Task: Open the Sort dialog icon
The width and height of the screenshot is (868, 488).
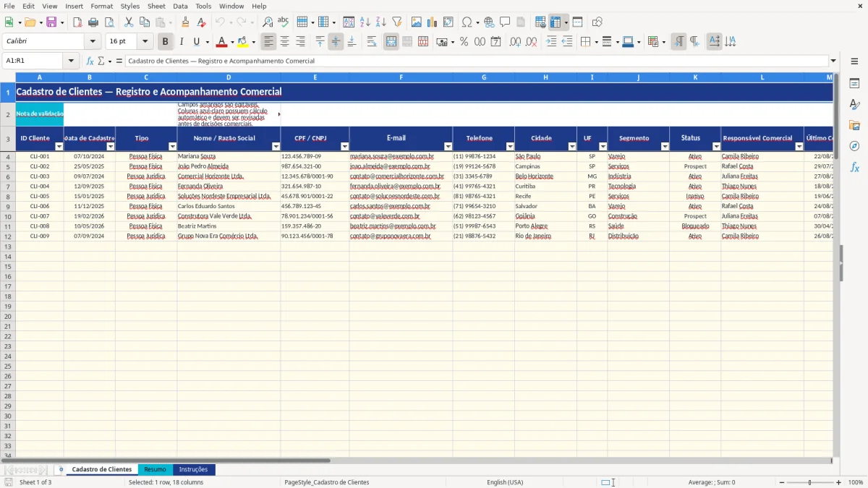Action: tap(349, 22)
